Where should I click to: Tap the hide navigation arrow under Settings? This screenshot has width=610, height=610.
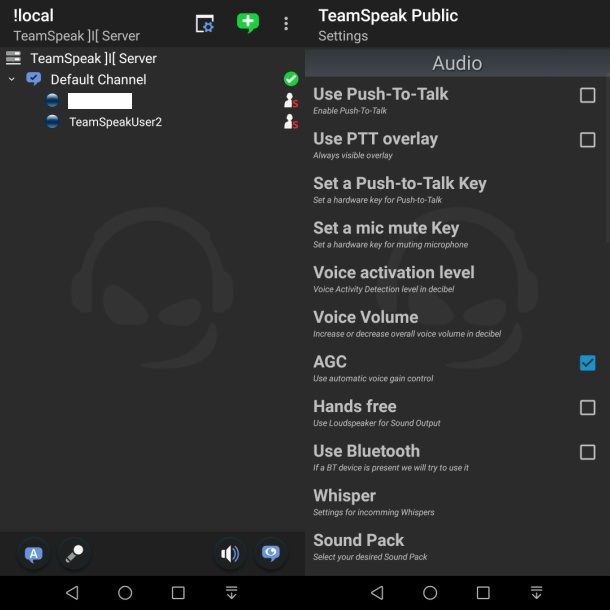[x=536, y=593]
